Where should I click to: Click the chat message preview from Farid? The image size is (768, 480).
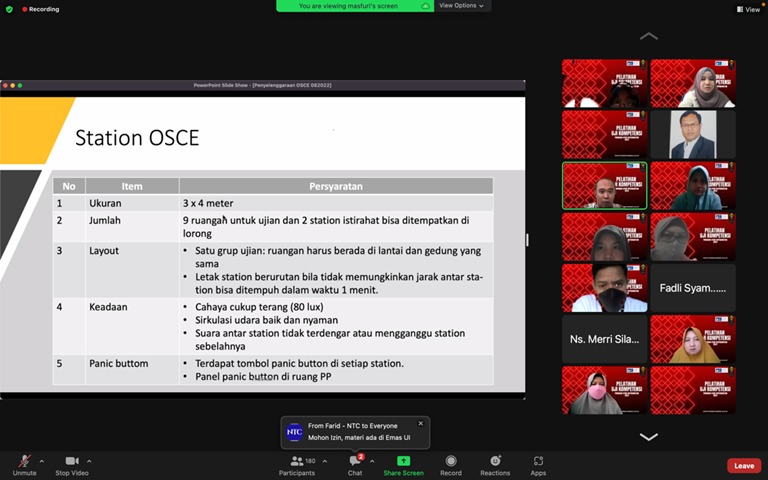355,432
